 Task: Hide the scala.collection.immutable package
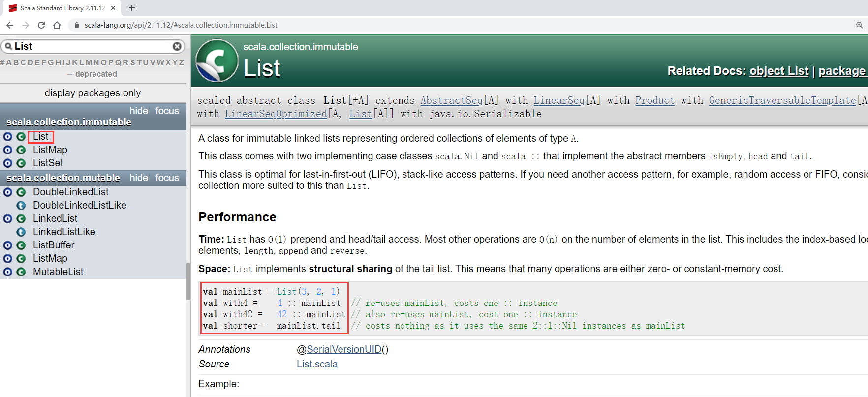[x=139, y=111]
